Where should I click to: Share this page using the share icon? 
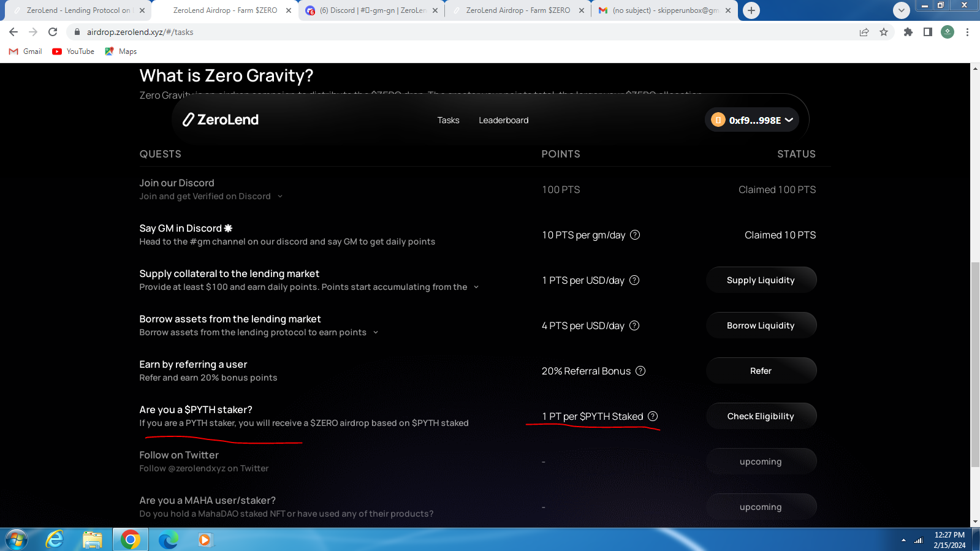[864, 32]
